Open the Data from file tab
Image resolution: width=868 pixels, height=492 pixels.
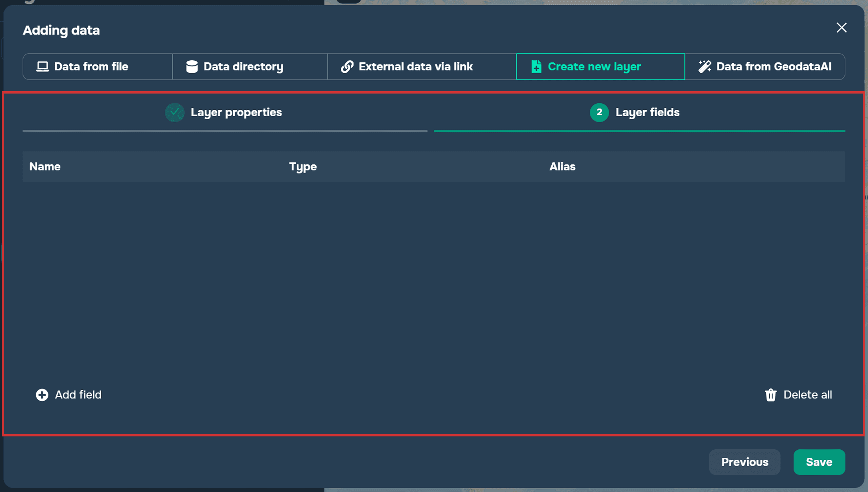[98, 66]
